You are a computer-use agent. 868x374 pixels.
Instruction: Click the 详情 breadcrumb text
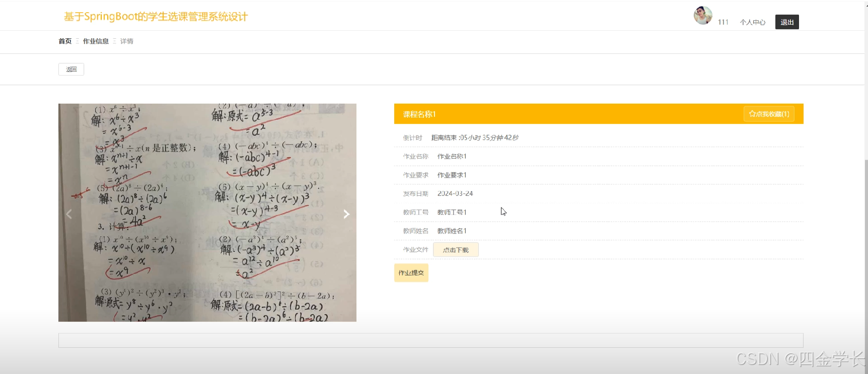pyautogui.click(x=127, y=41)
